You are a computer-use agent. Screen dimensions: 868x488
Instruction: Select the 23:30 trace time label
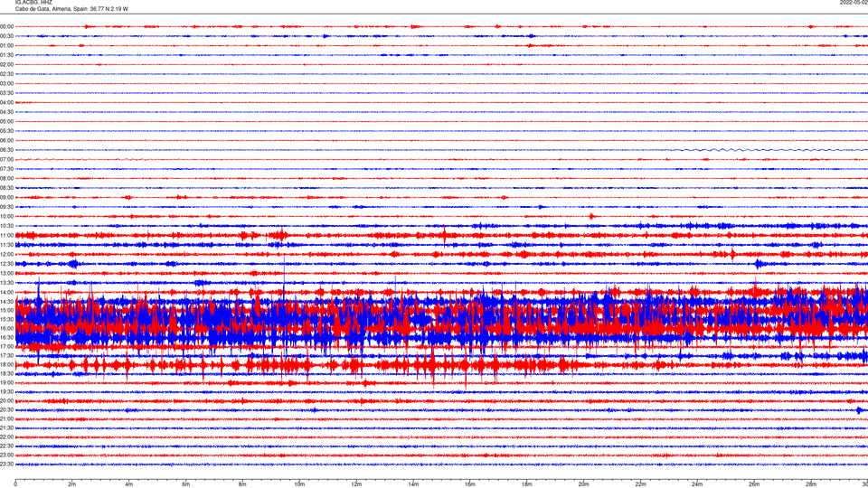[6, 465]
